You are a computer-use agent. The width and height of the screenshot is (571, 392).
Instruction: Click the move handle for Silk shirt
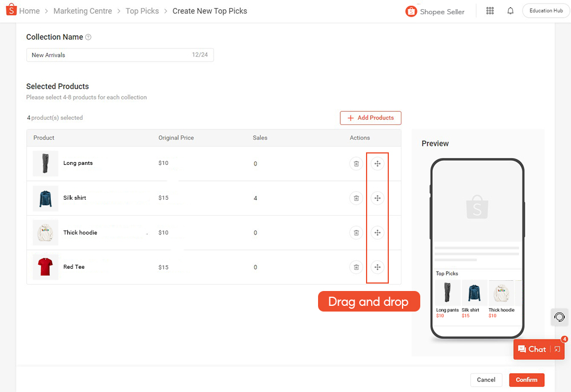(377, 199)
